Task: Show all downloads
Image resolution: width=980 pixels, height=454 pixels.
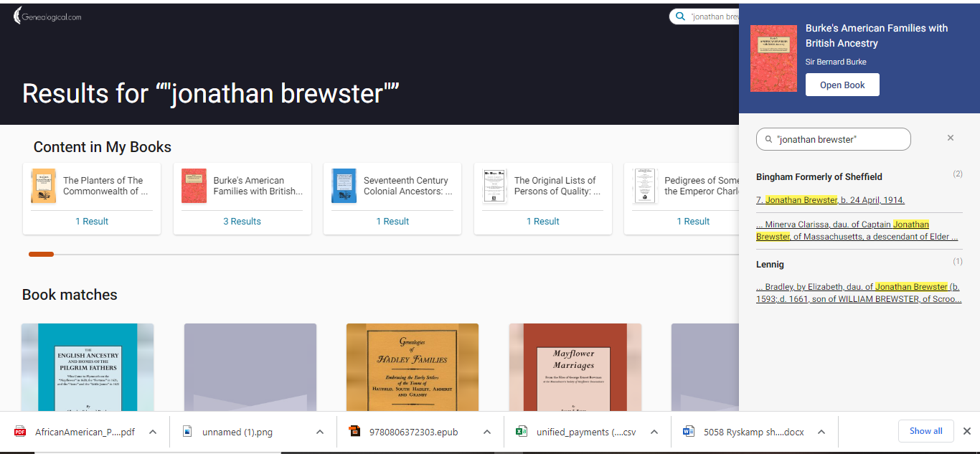Action: pos(925,431)
